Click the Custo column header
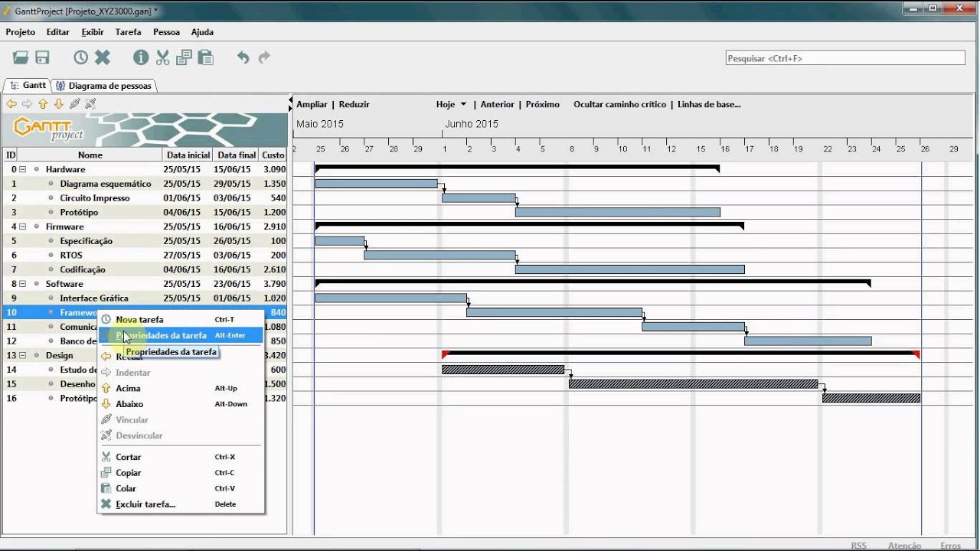 [x=273, y=155]
